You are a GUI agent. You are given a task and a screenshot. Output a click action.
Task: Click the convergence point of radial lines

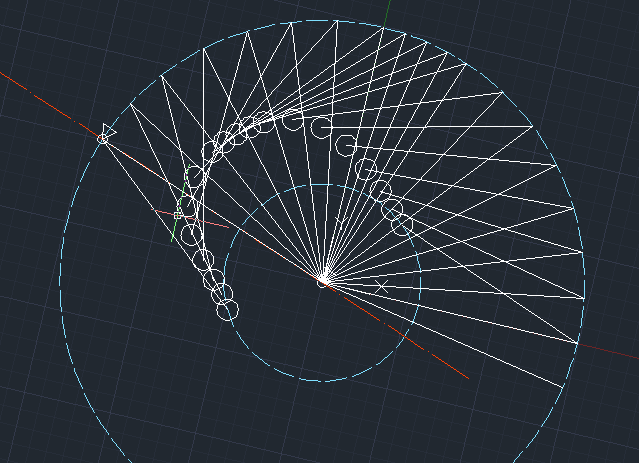[x=323, y=280]
